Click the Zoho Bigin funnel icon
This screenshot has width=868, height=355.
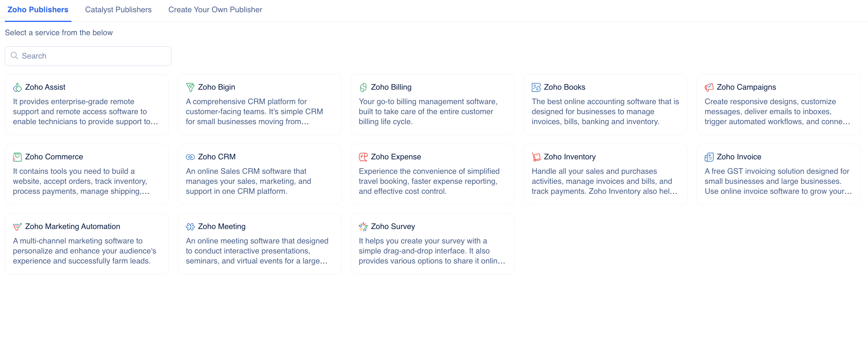190,87
